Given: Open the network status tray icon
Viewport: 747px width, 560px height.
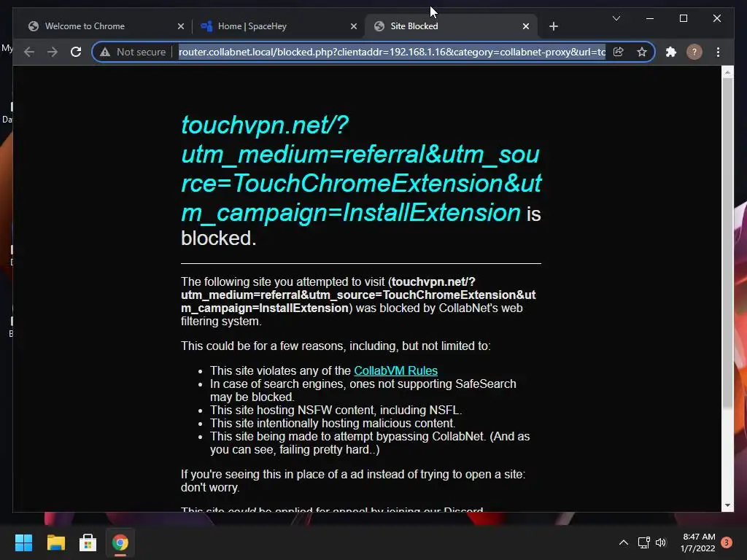Looking at the screenshot, I should 643,542.
